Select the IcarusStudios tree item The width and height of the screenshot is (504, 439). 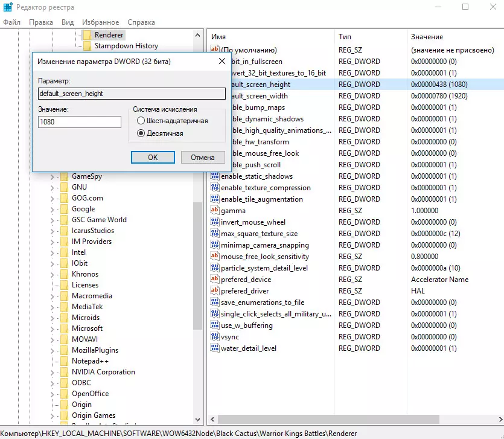click(93, 231)
